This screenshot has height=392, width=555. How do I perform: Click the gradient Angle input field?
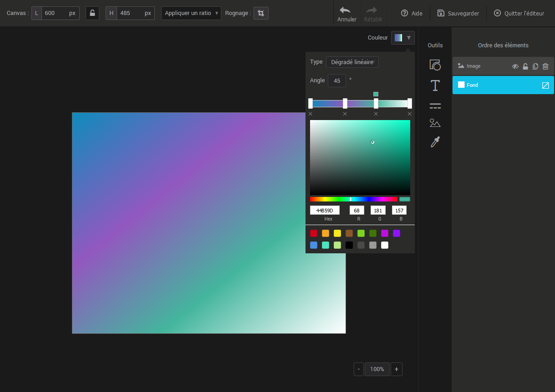coord(337,81)
